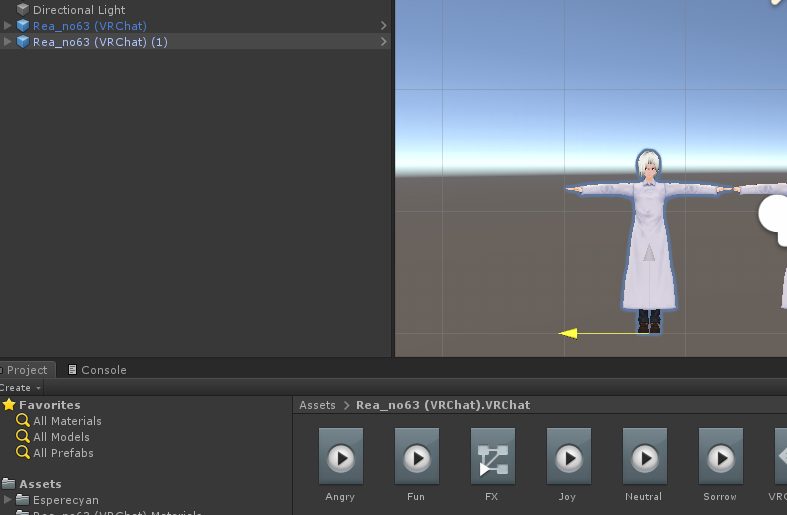Go to Assets in the breadcrumb path
Viewport: 787px width, 515px height.
tap(317, 405)
